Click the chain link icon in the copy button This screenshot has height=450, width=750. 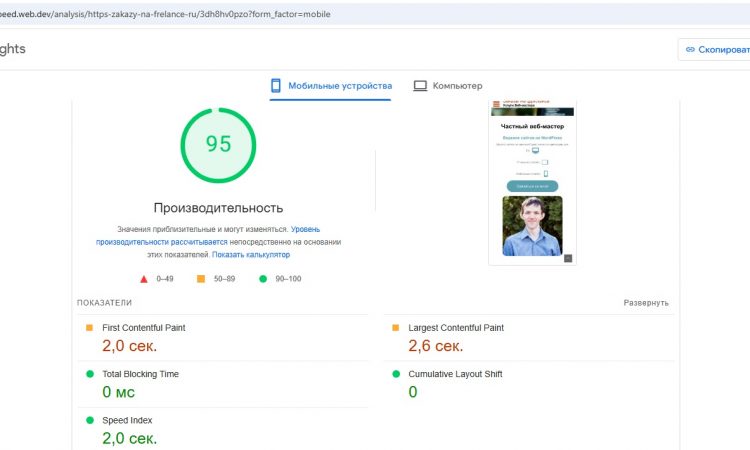tap(690, 50)
